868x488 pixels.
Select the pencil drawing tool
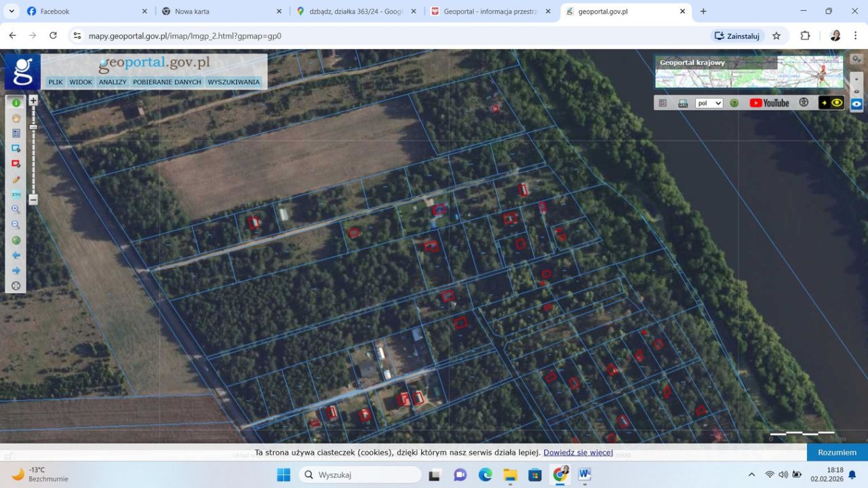pos(16,179)
